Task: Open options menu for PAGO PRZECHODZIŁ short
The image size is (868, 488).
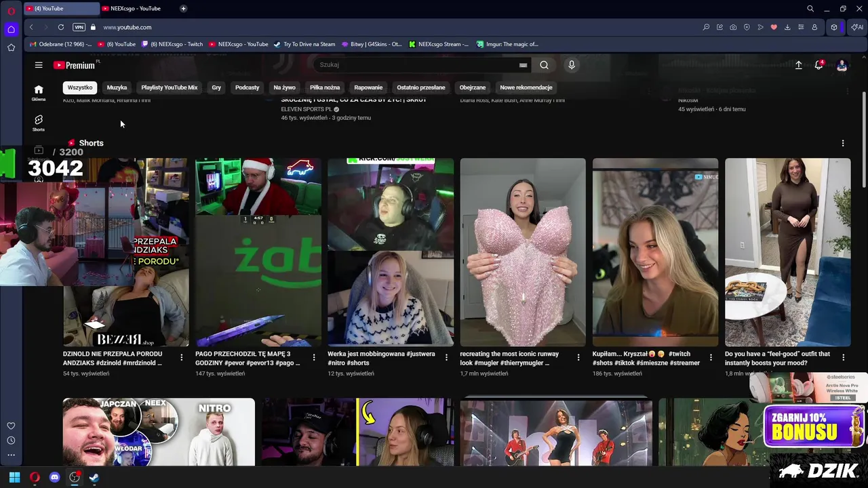Action: tap(314, 357)
